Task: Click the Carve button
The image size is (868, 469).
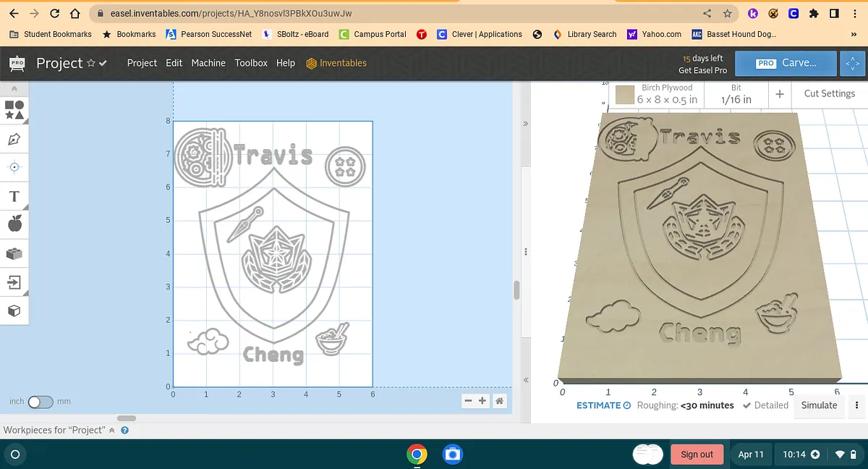Action: [786, 63]
